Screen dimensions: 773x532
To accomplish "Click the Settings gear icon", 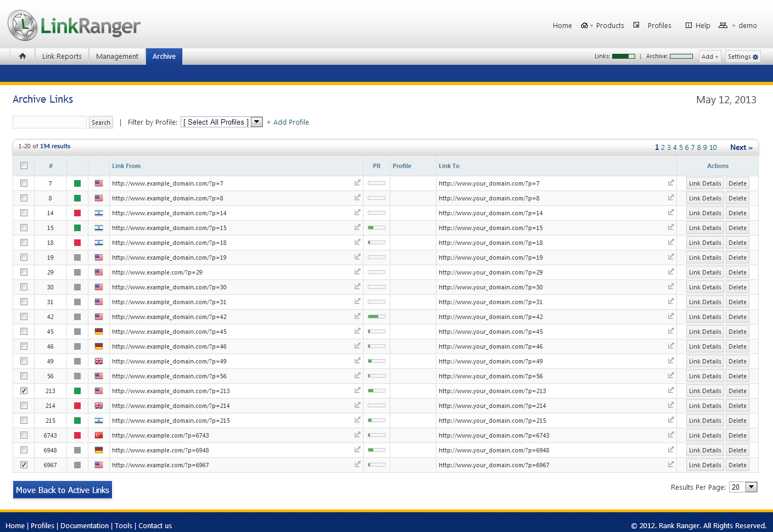I will (755, 57).
